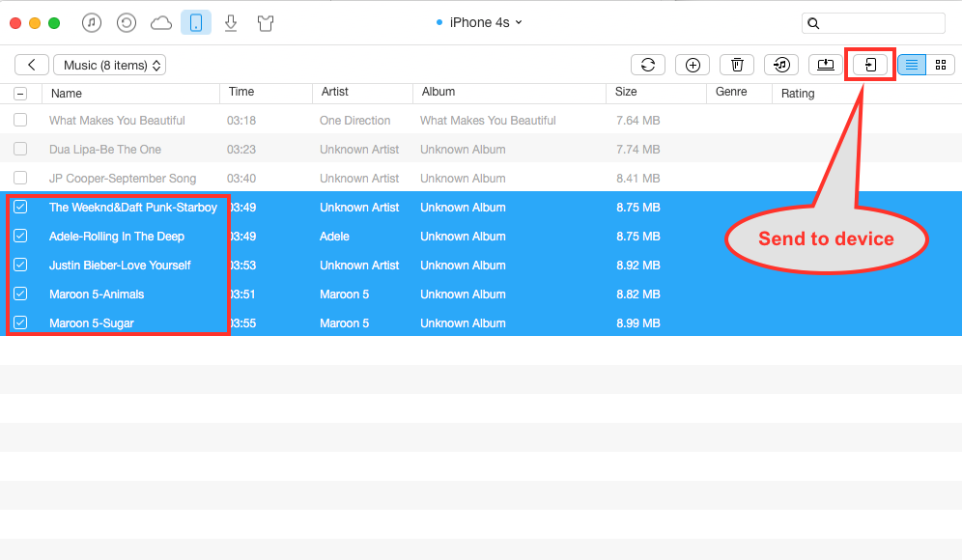The image size is (962, 560).
Task: Open the iTunes library music icon
Action: 92,23
